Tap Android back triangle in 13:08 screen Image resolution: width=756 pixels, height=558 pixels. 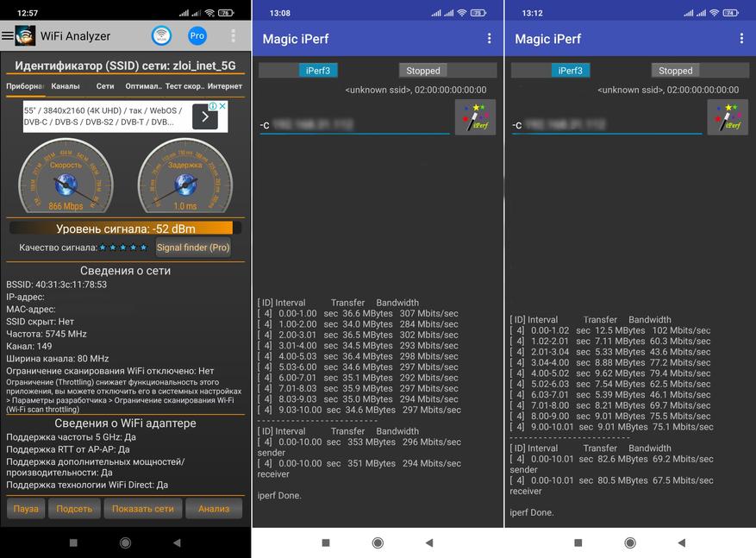click(429, 543)
